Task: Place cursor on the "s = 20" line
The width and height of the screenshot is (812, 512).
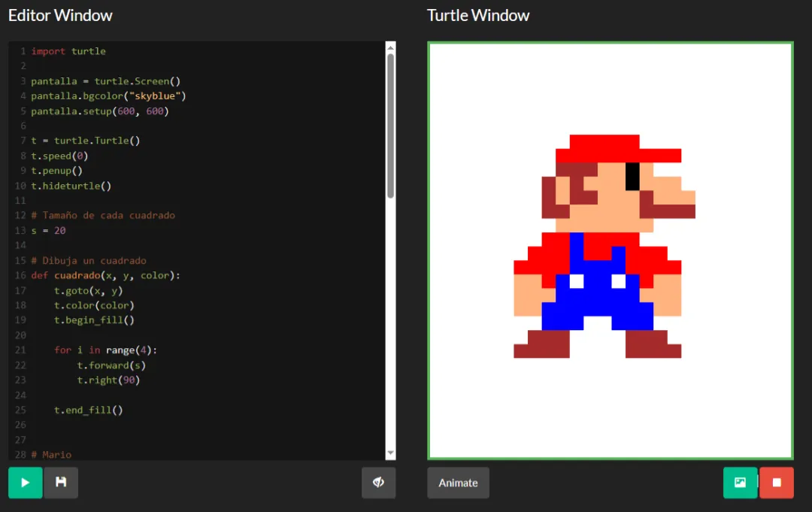Action: click(48, 230)
